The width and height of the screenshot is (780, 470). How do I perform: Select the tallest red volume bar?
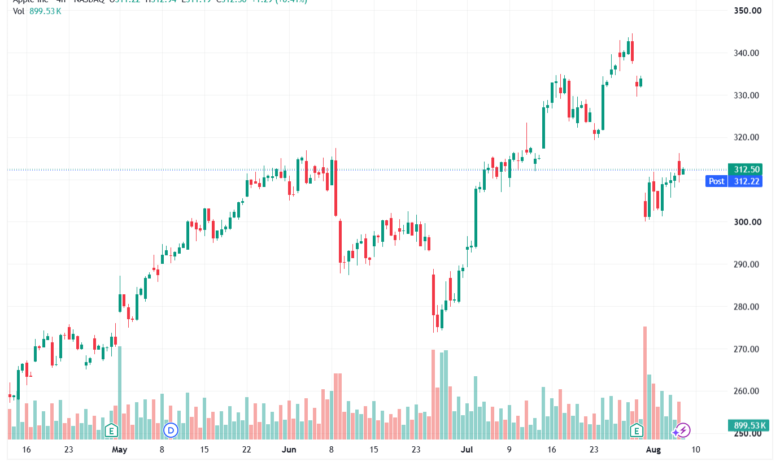click(645, 383)
